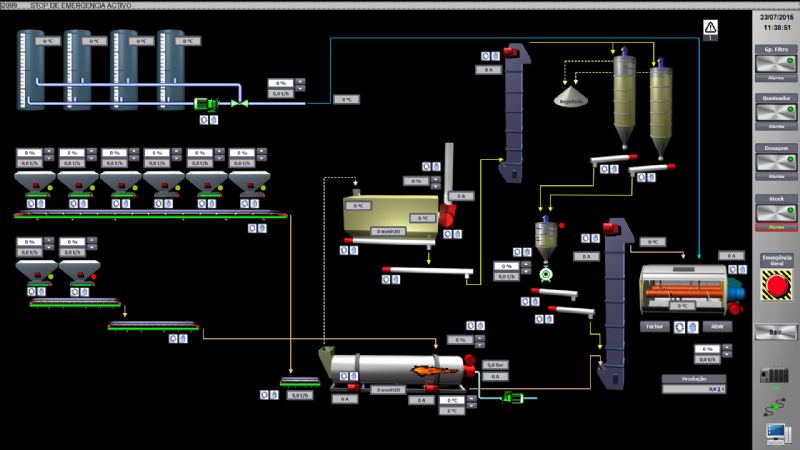Click the green network cable connection icon

coord(775,406)
